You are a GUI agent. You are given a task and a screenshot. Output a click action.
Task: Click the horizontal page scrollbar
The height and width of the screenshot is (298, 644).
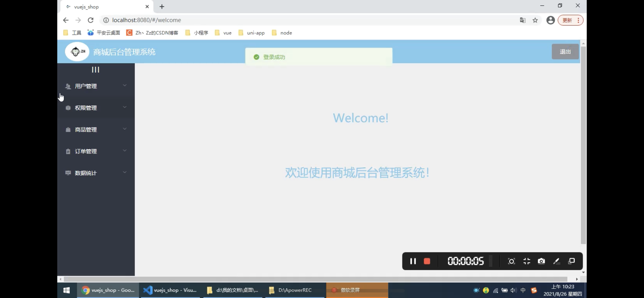315,279
